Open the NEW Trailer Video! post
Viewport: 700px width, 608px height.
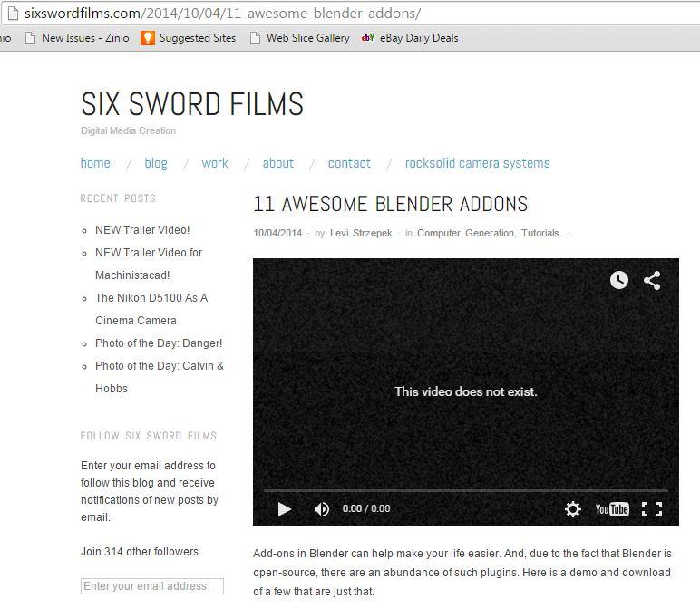click(142, 230)
